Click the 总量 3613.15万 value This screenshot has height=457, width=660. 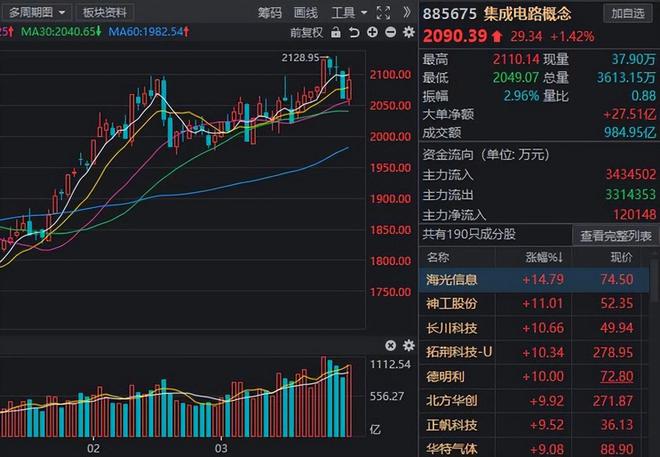pos(626,77)
